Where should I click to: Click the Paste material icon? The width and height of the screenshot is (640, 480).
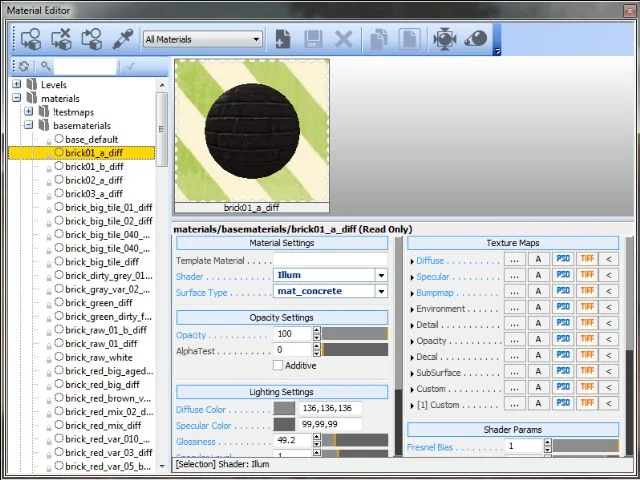pyautogui.click(x=409, y=40)
